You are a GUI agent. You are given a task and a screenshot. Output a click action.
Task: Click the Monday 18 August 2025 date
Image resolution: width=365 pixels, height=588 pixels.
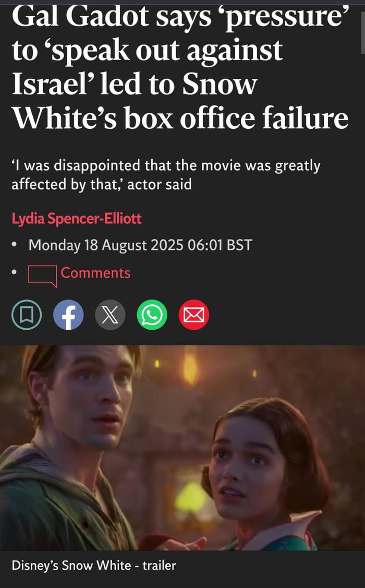[x=140, y=245]
